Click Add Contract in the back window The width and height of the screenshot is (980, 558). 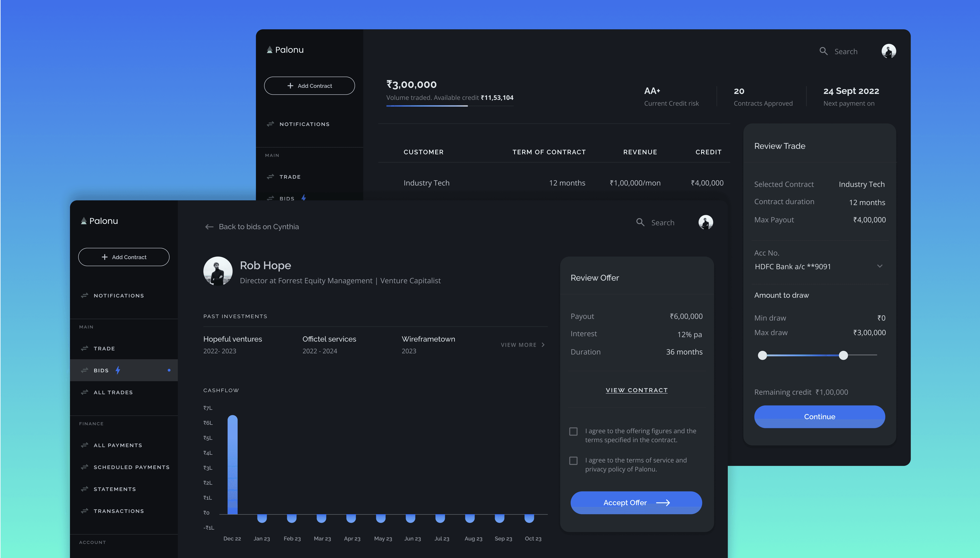click(310, 86)
